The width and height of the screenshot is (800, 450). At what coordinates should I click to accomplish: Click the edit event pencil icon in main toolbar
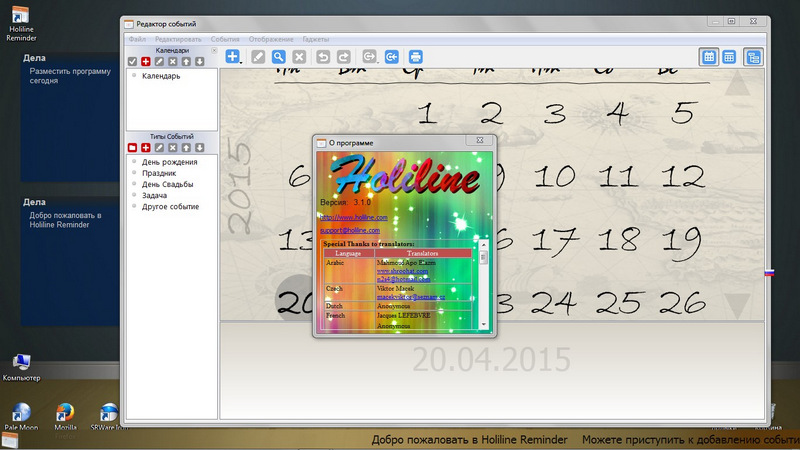[x=258, y=57]
